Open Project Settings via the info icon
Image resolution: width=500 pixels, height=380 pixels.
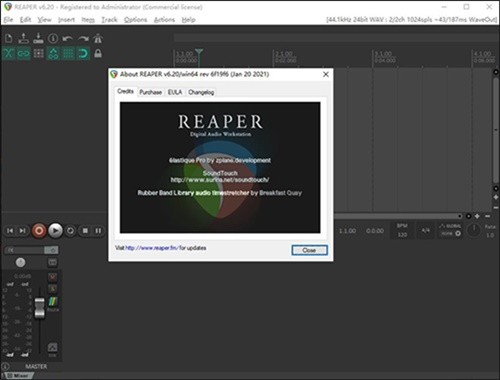click(53, 38)
